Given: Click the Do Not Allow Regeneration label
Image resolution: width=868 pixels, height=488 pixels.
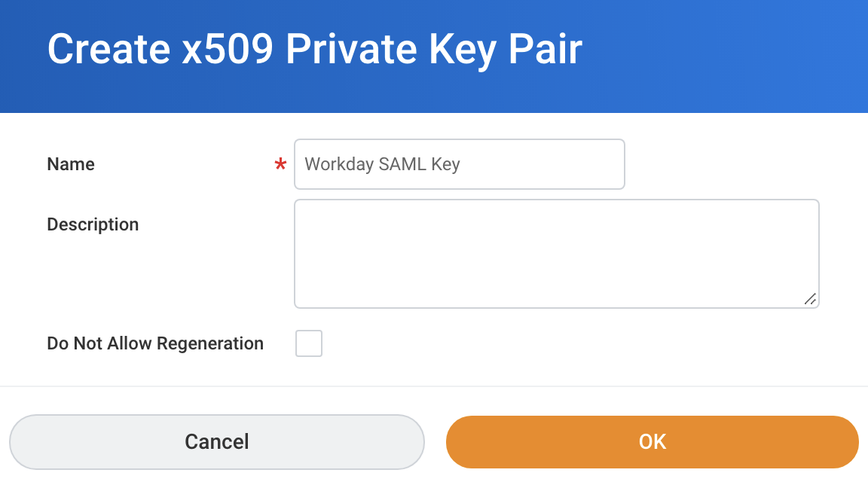Looking at the screenshot, I should [x=154, y=343].
